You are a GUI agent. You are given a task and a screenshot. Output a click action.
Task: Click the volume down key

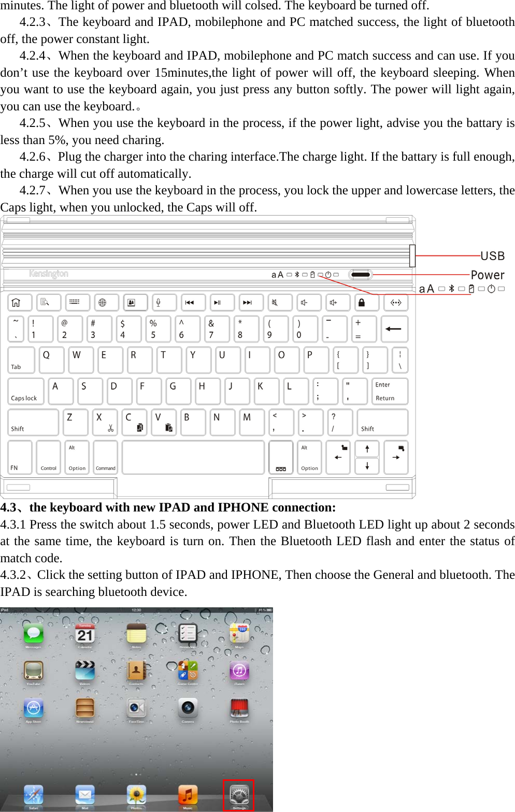pyautogui.click(x=309, y=303)
